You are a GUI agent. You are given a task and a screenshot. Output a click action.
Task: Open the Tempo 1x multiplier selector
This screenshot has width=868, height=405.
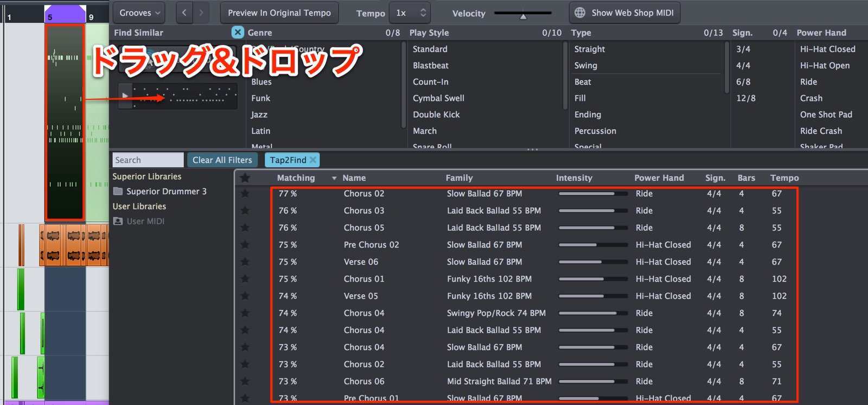pyautogui.click(x=411, y=12)
